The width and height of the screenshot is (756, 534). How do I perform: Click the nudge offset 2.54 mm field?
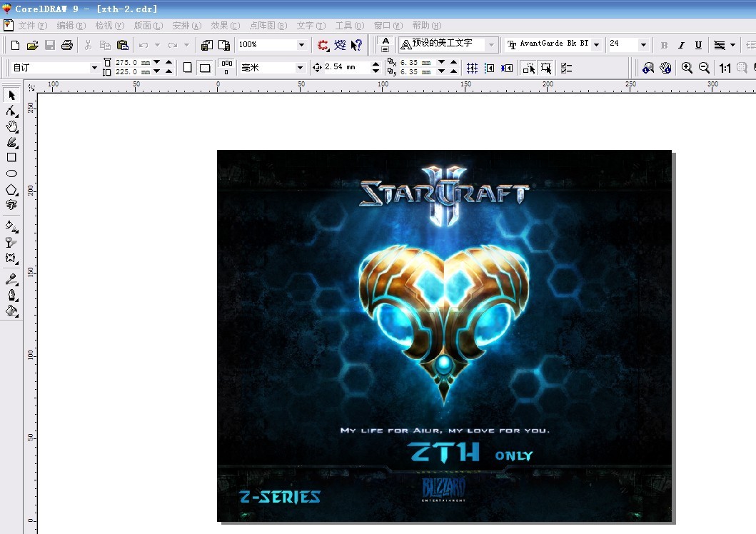346,68
